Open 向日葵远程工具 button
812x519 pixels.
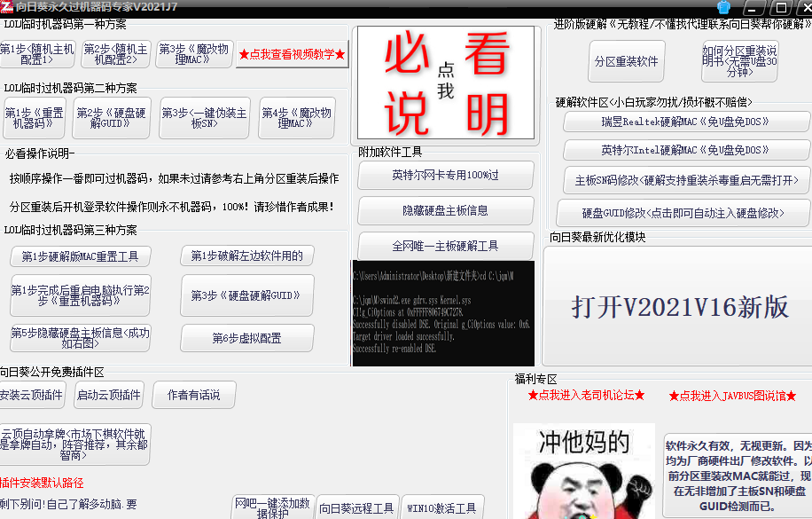coord(356,508)
